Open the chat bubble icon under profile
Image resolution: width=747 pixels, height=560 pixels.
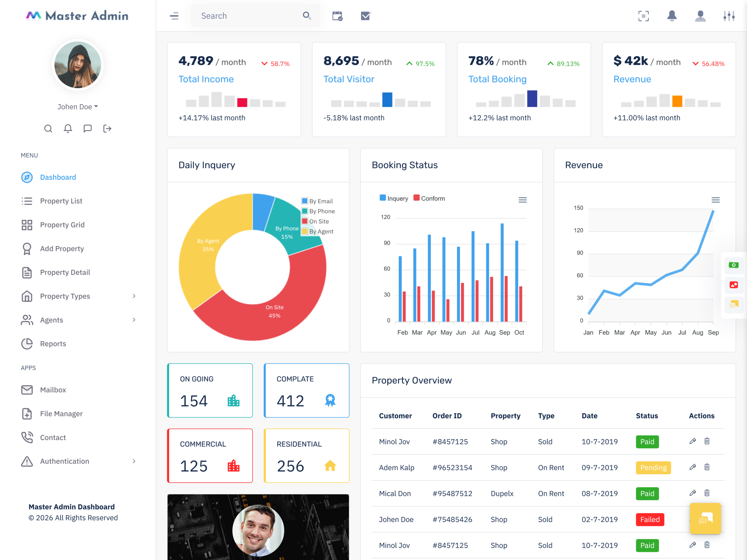point(88,129)
